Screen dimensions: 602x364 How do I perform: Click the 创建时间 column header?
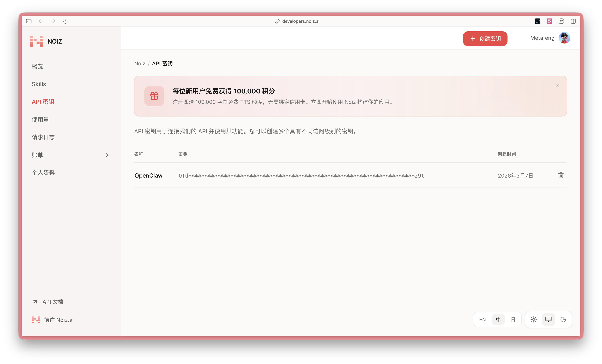click(x=507, y=154)
